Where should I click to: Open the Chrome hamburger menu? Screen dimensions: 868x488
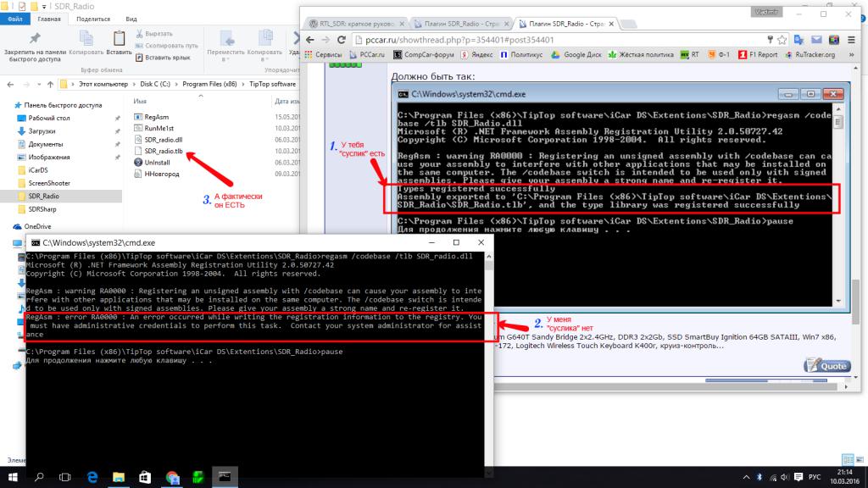[x=850, y=39]
